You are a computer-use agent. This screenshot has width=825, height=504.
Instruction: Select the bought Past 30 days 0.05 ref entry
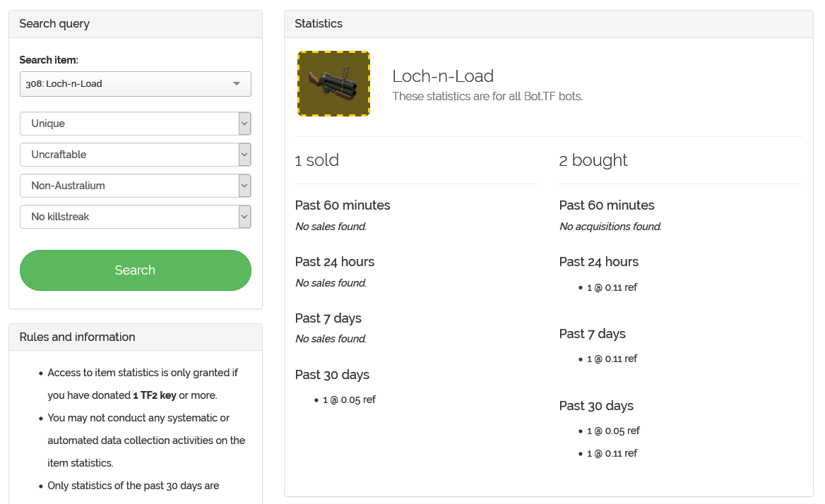[613, 431]
